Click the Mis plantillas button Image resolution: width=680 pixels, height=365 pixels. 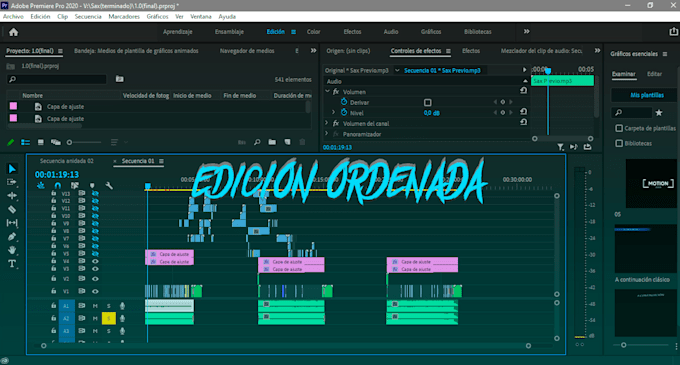click(647, 95)
